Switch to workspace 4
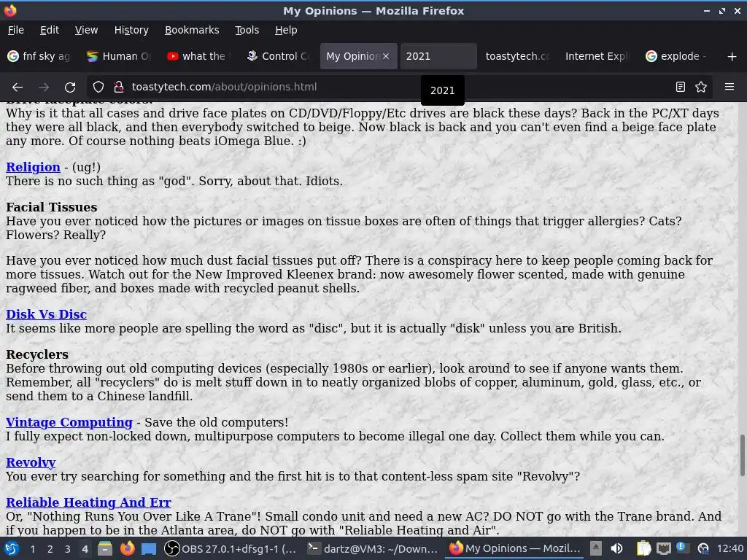Image resolution: width=747 pixels, height=560 pixels. point(85,549)
